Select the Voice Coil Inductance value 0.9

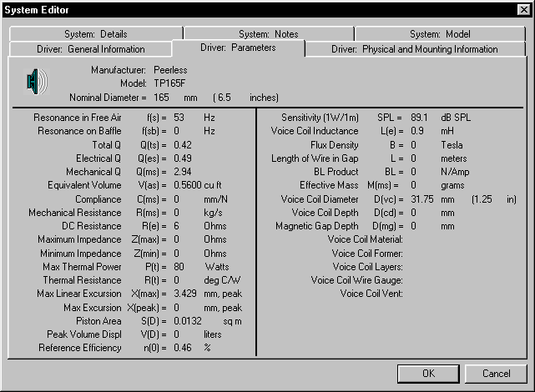coord(417,131)
